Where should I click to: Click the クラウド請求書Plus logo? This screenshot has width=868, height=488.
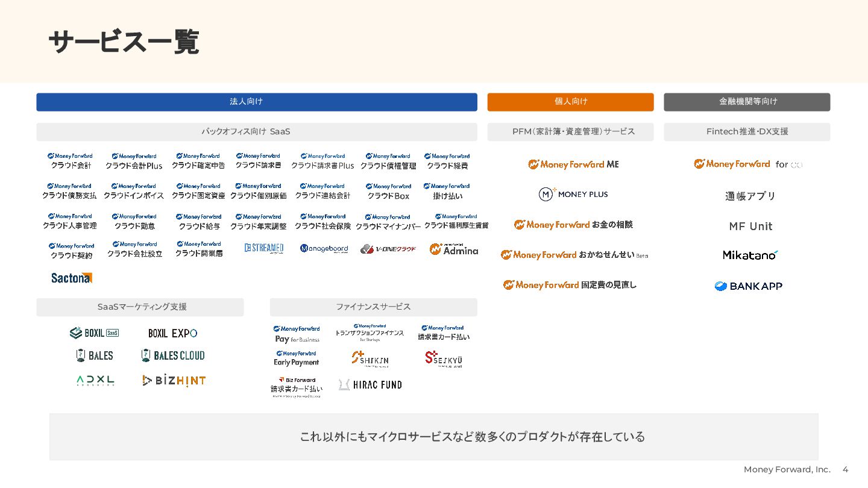[x=322, y=161]
